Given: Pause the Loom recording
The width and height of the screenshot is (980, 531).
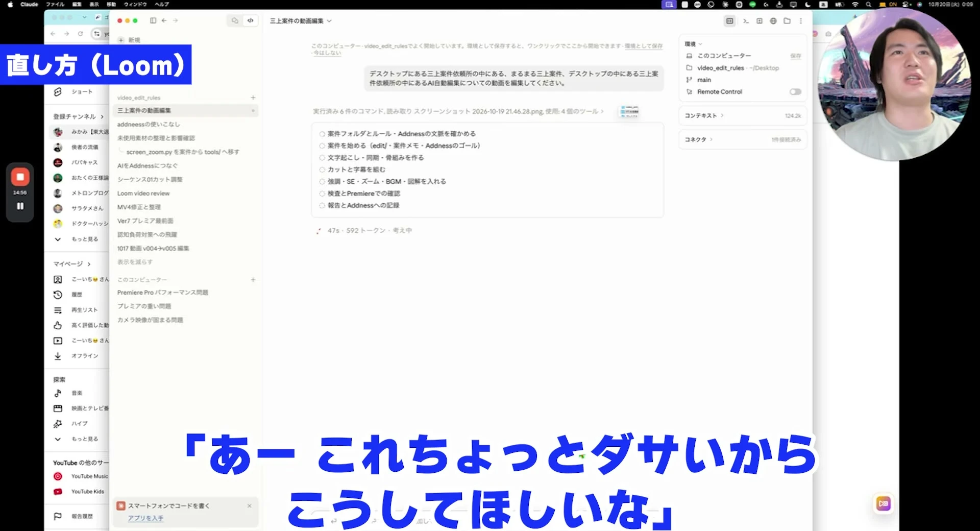Looking at the screenshot, I should click(x=20, y=206).
